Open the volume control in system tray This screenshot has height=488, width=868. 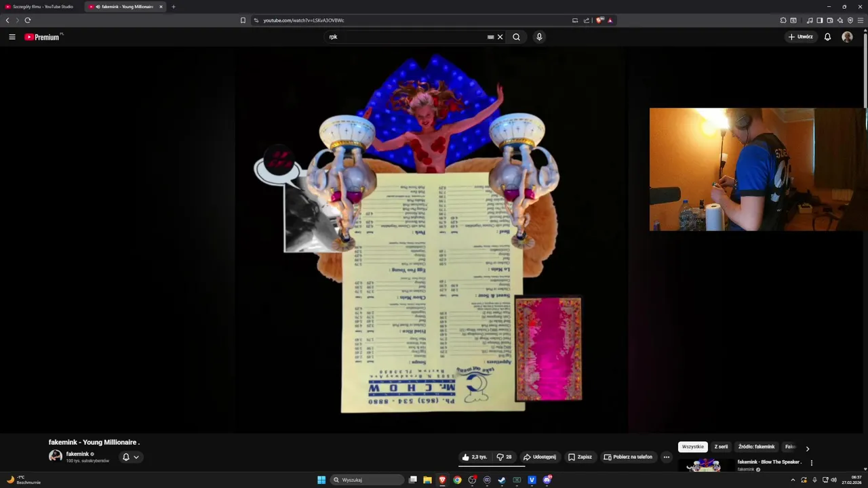click(833, 480)
